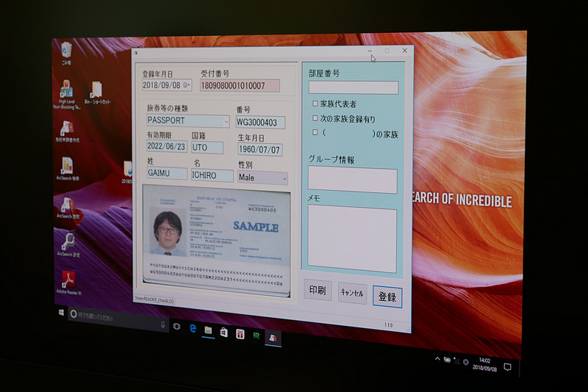This screenshot has width=588, height=392.
Task: Check the 次の家族登録有り checkbox
Action: [315, 118]
